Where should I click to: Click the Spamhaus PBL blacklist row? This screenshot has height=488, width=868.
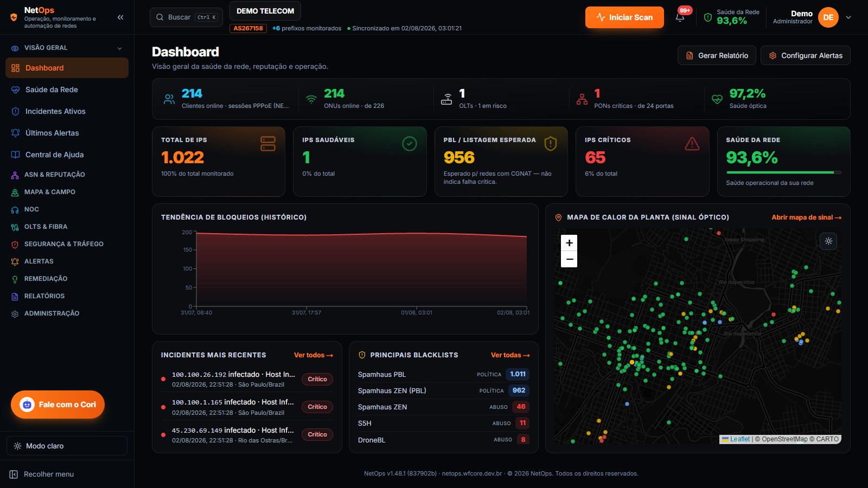(443, 374)
